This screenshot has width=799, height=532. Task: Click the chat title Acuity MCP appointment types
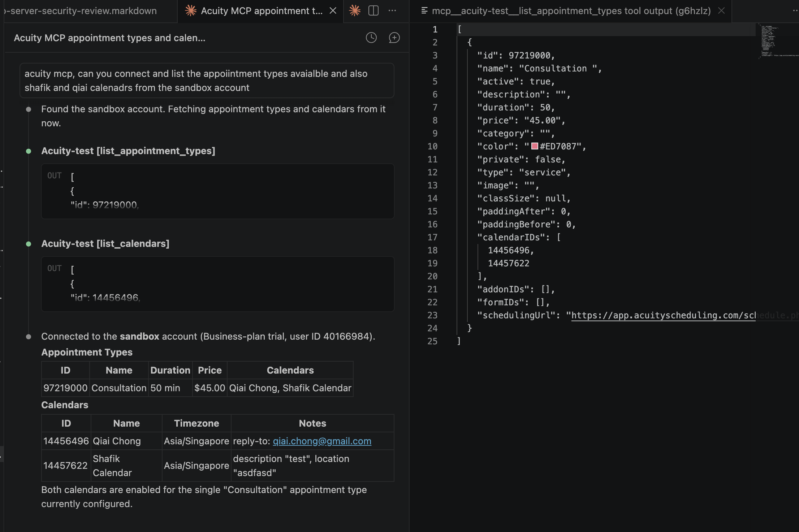(x=109, y=38)
